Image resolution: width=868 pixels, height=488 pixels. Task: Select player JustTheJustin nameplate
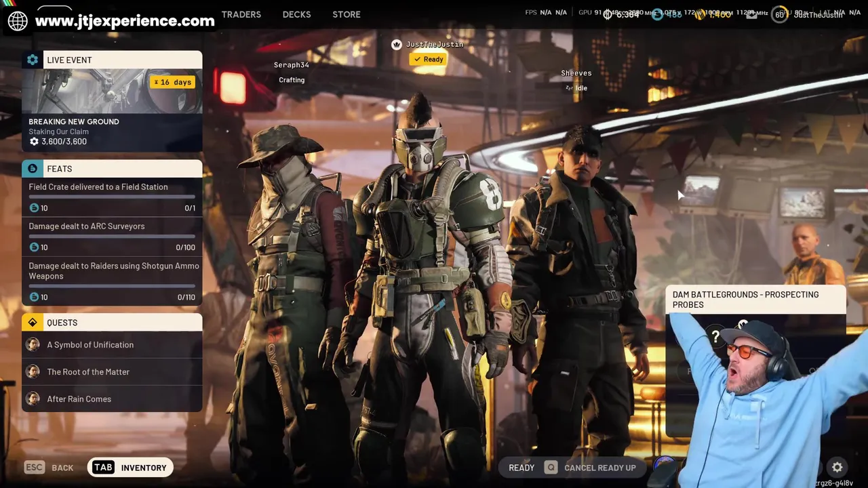(x=435, y=44)
